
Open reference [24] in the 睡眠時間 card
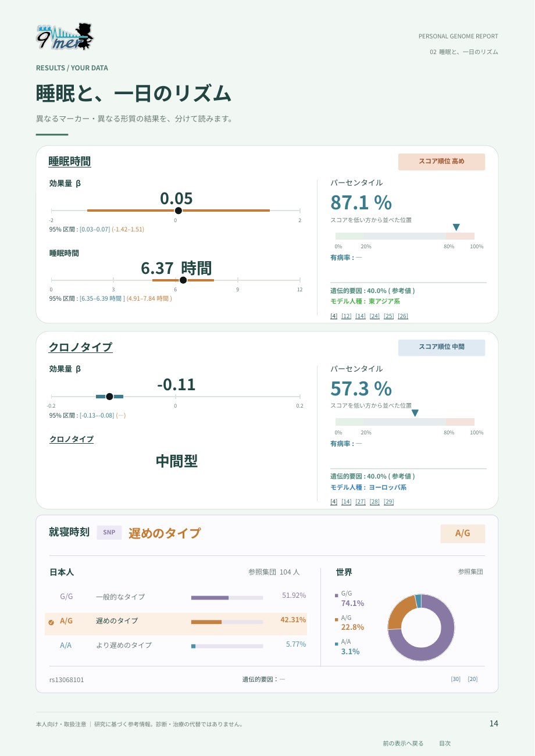374,316
